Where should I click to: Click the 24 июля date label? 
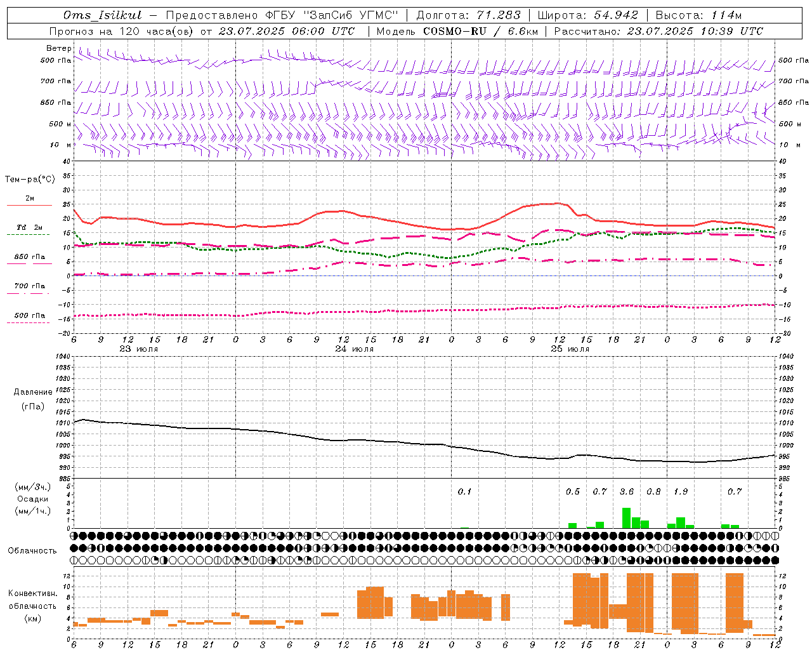(354, 349)
